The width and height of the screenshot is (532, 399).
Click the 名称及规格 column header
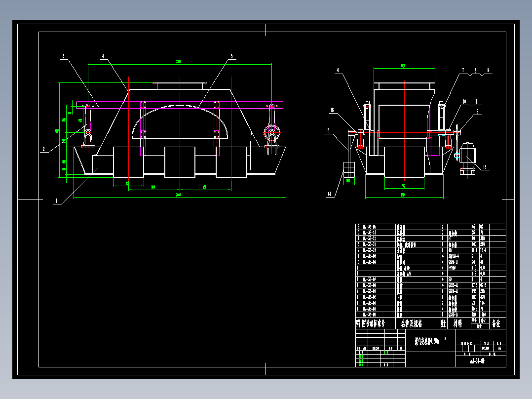[412, 323]
